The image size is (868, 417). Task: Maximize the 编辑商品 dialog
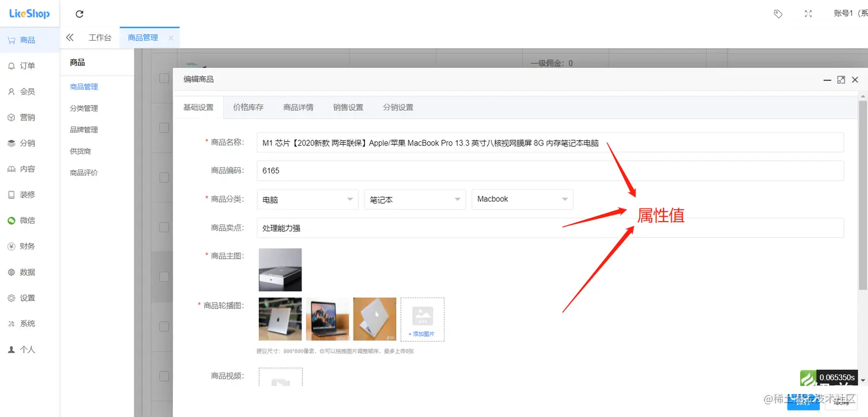click(x=841, y=80)
